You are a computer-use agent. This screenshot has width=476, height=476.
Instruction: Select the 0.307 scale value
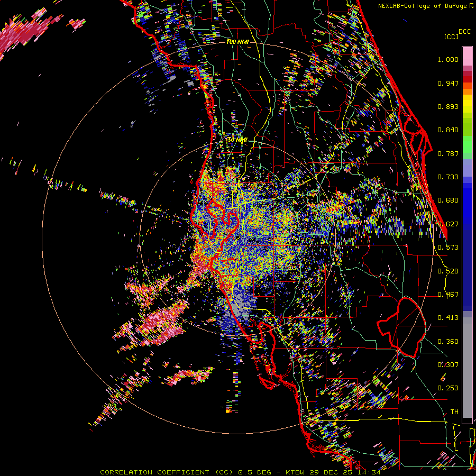click(448, 365)
